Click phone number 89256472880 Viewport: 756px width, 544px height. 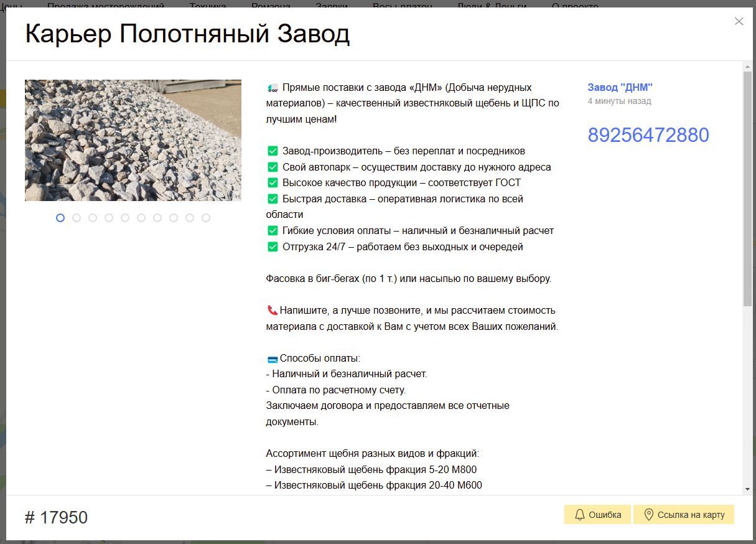[648, 135]
